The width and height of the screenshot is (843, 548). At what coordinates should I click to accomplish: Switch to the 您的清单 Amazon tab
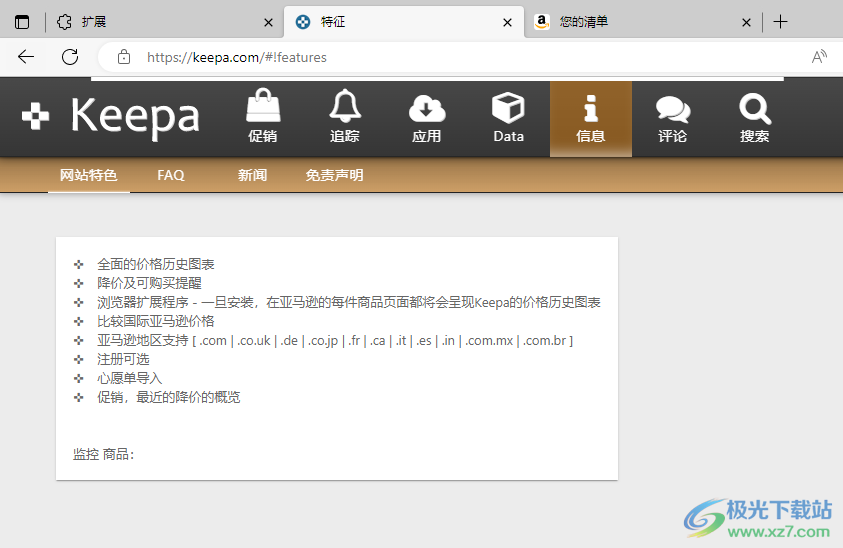tap(642, 22)
